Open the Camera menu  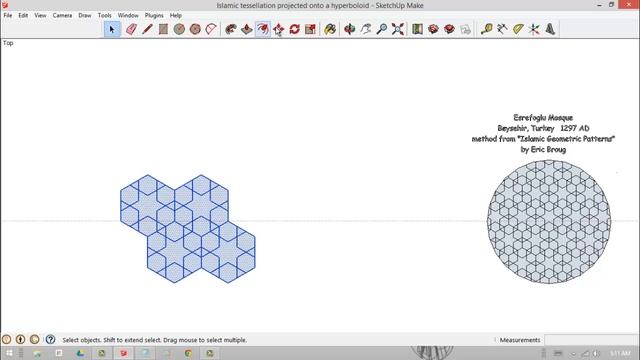(x=62, y=15)
